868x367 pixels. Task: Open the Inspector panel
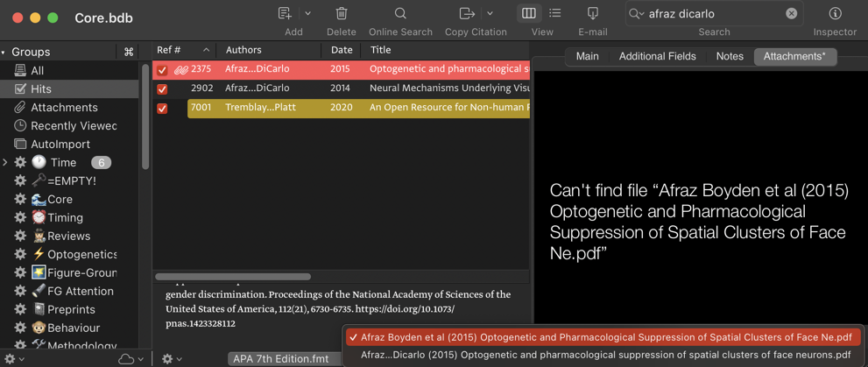coord(835,13)
